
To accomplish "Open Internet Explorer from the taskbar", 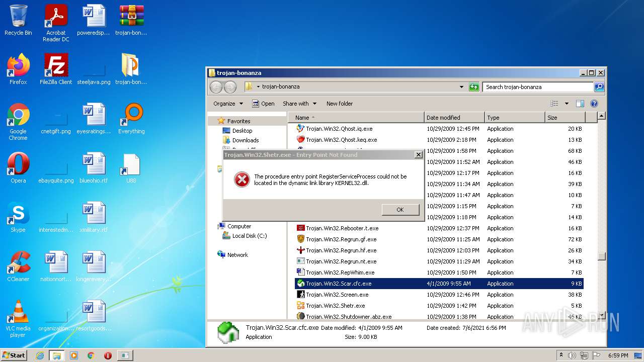I will pos(40,355).
